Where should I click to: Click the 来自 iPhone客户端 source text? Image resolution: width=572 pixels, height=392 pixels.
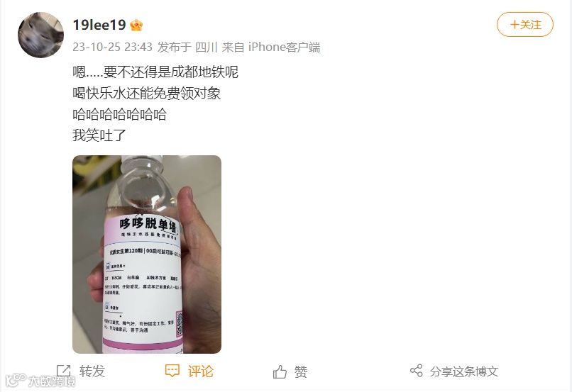click(x=271, y=47)
